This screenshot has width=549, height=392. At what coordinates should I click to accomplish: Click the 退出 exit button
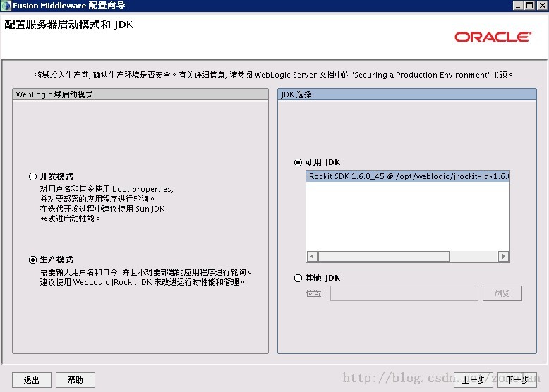(x=32, y=380)
